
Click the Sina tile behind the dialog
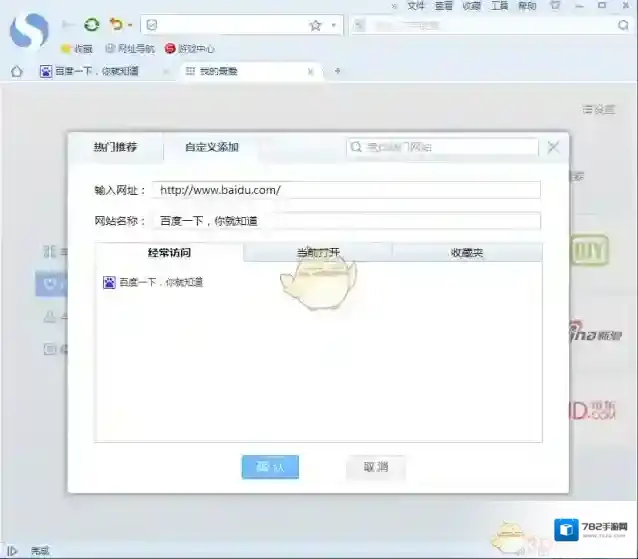pyautogui.click(x=596, y=334)
